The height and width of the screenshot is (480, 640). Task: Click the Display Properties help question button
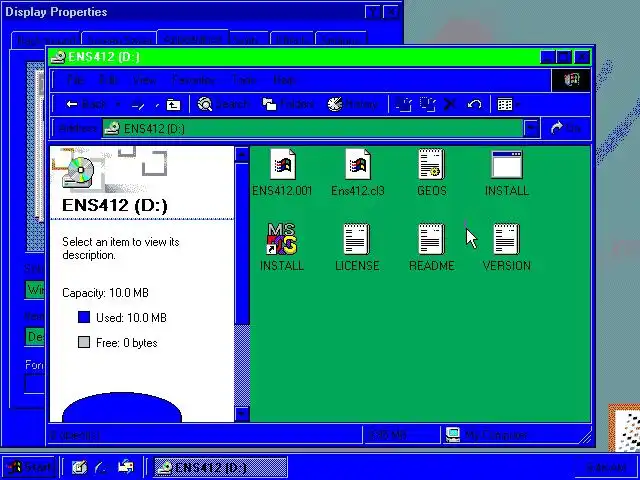373,12
